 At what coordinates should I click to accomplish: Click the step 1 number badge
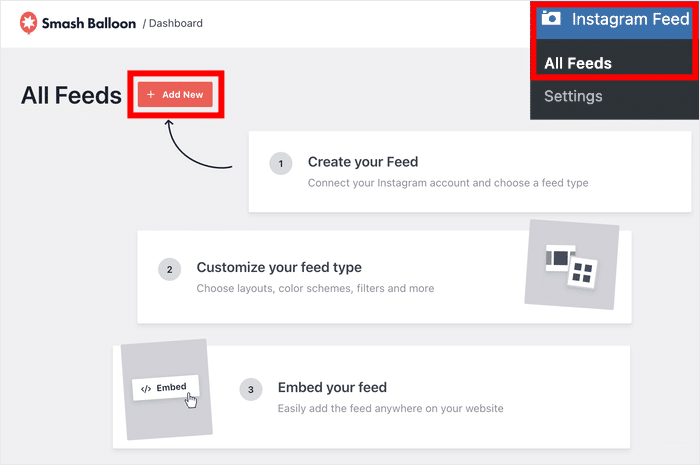[x=281, y=163]
